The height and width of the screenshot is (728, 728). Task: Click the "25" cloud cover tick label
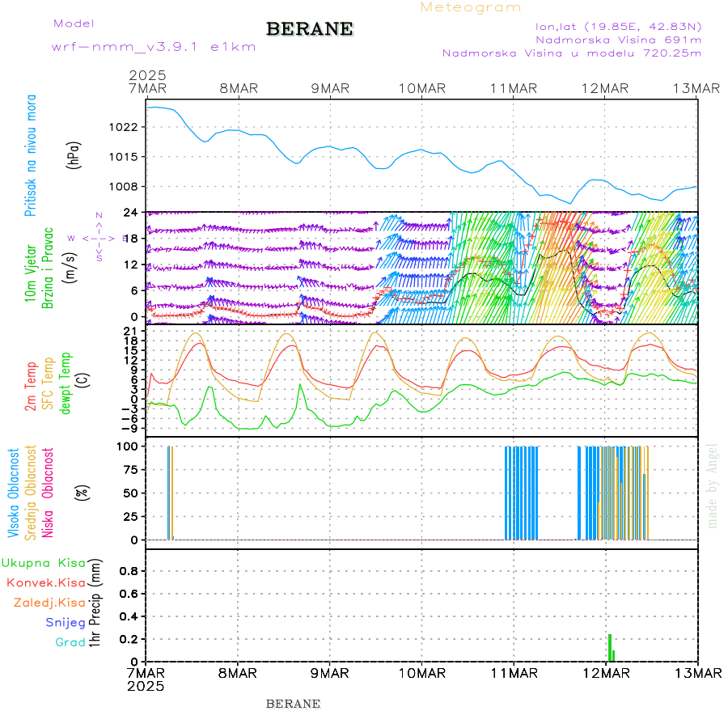130,516
